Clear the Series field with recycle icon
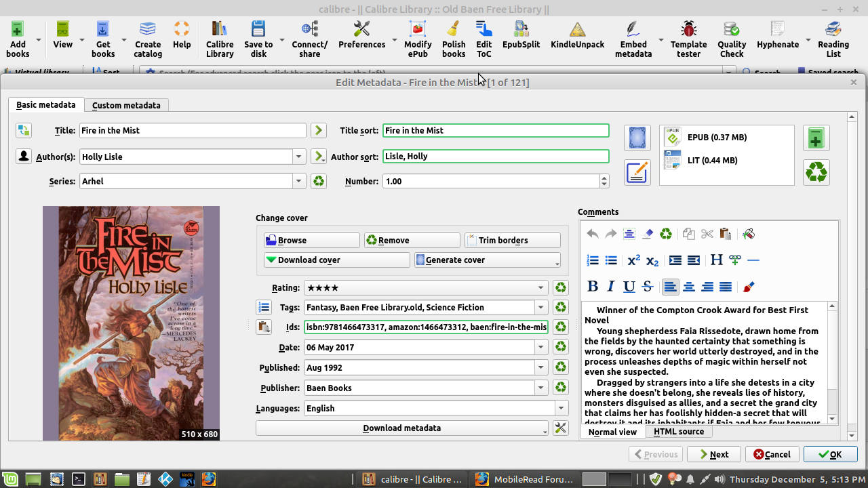This screenshot has height=488, width=868. coord(318,182)
